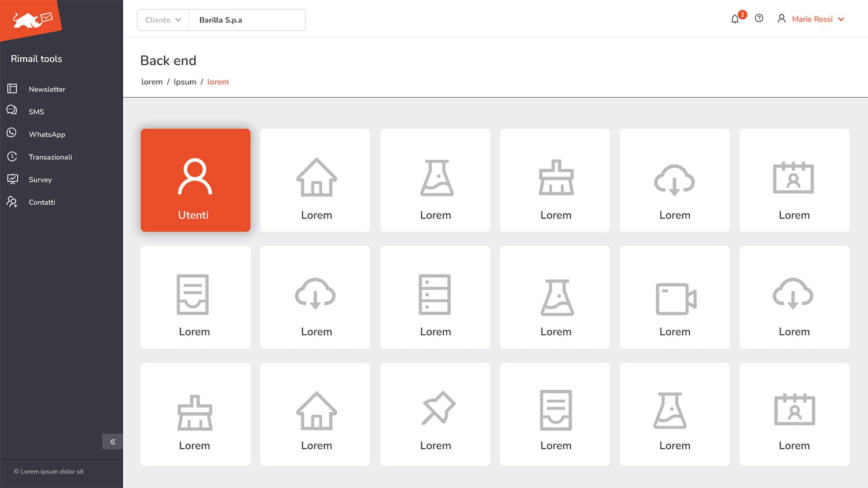
Task: Open the video camera icon tile
Action: (x=675, y=297)
